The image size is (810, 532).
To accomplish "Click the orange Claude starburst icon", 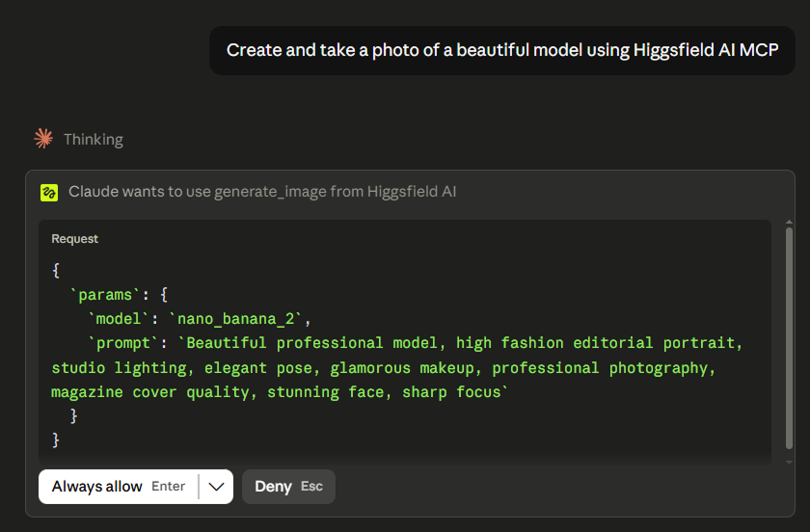I will (x=43, y=139).
